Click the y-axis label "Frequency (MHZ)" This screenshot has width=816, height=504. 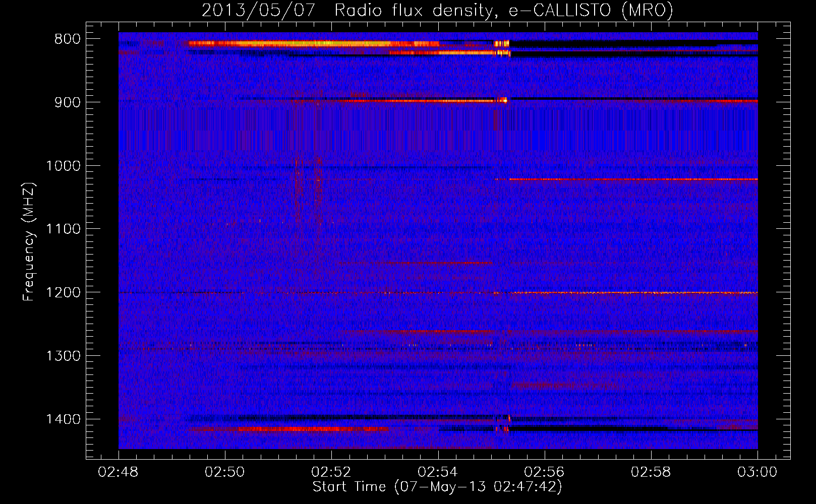point(29,242)
